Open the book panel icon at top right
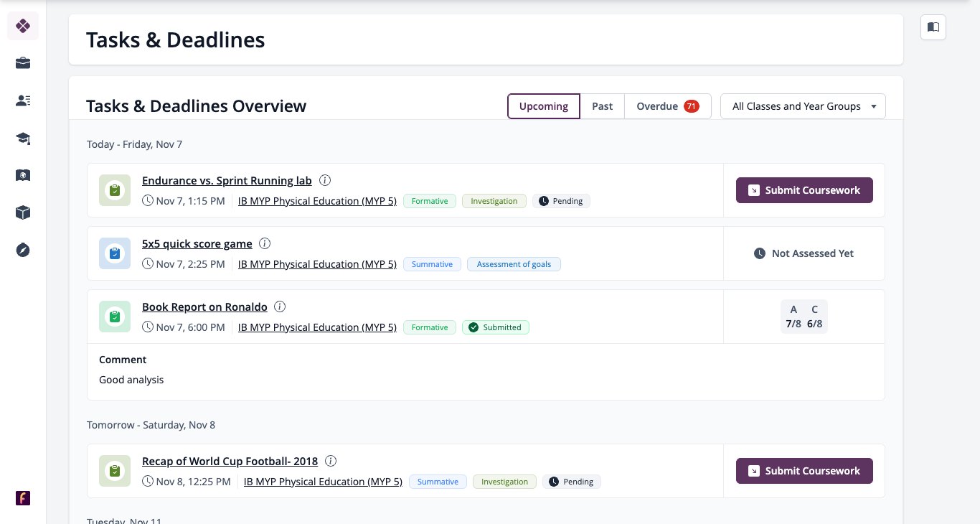Image resolution: width=980 pixels, height=524 pixels. [933, 27]
